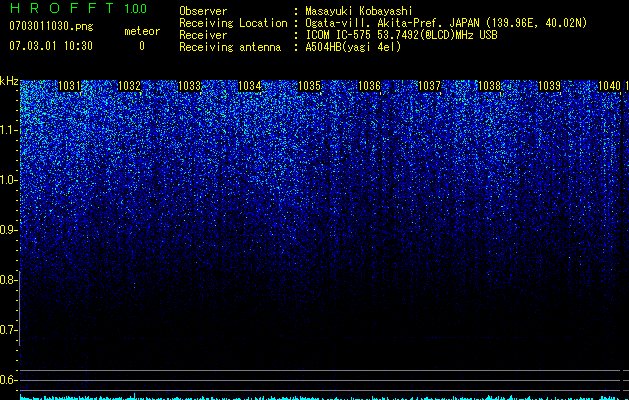The image size is (629, 400).
Task: Click the 0.9 frequency axis tick
Action: pyautogui.click(x=8, y=230)
